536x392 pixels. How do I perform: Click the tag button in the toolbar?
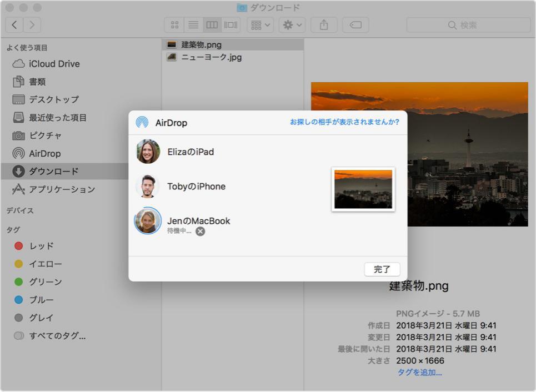[354, 24]
